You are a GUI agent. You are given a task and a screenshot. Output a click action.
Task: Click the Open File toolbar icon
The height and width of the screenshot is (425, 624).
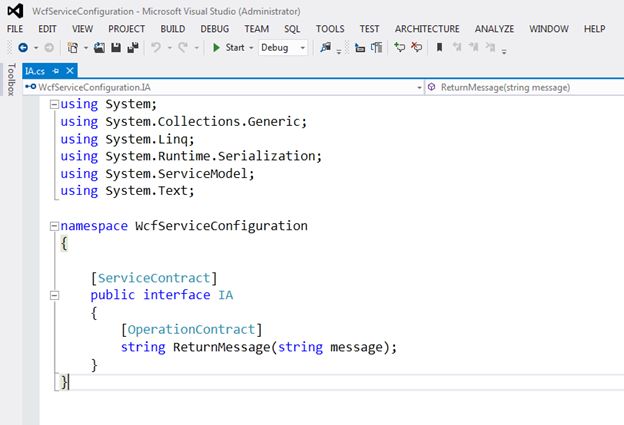(x=99, y=48)
